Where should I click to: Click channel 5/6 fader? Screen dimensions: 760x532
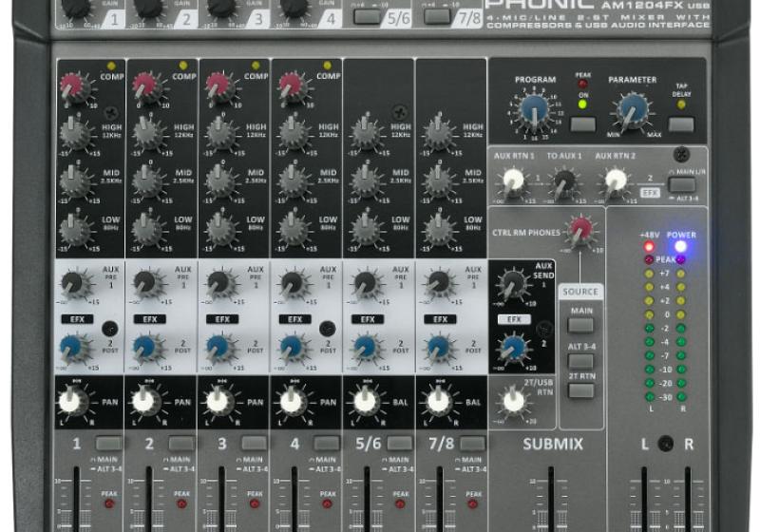pos(367,499)
